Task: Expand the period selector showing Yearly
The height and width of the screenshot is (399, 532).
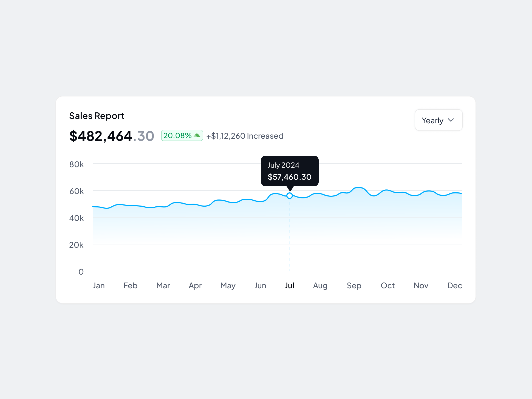Action: [x=438, y=120]
